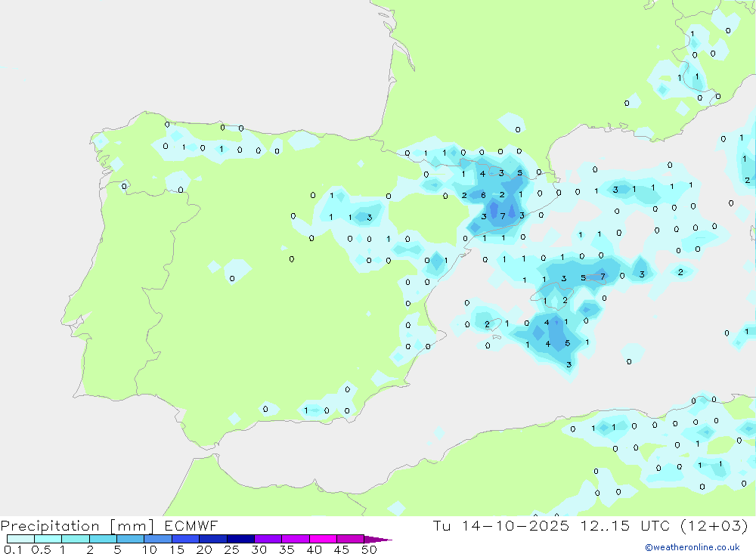Pick the royal blue swatch between 15 and 20
The image size is (756, 554).
(x=185, y=539)
